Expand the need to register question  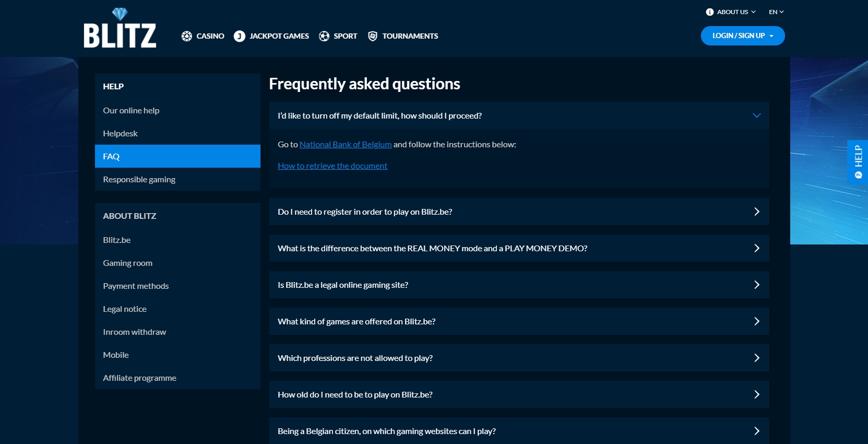[x=519, y=212]
